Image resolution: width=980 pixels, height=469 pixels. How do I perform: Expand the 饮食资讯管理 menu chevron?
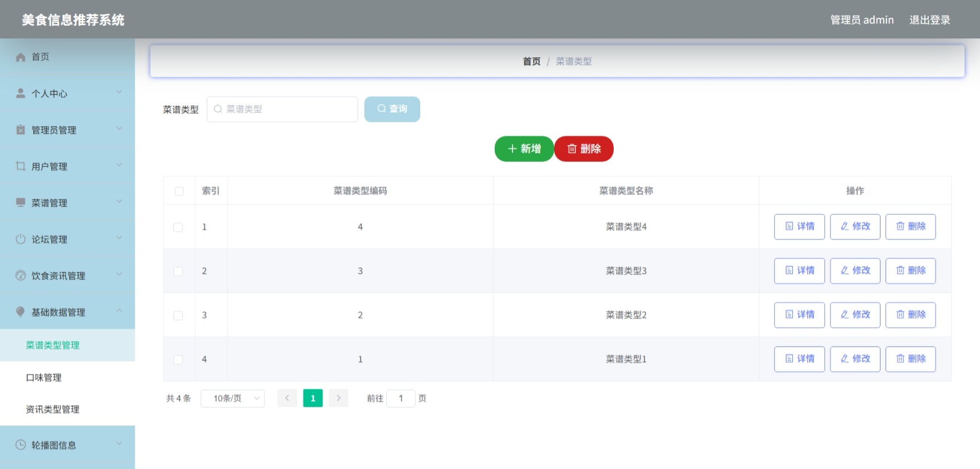tap(119, 274)
